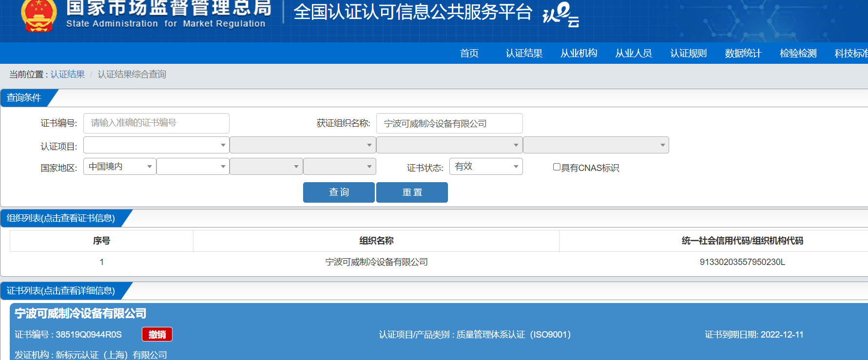Open the third 国家地区 dropdown

[x=266, y=167]
